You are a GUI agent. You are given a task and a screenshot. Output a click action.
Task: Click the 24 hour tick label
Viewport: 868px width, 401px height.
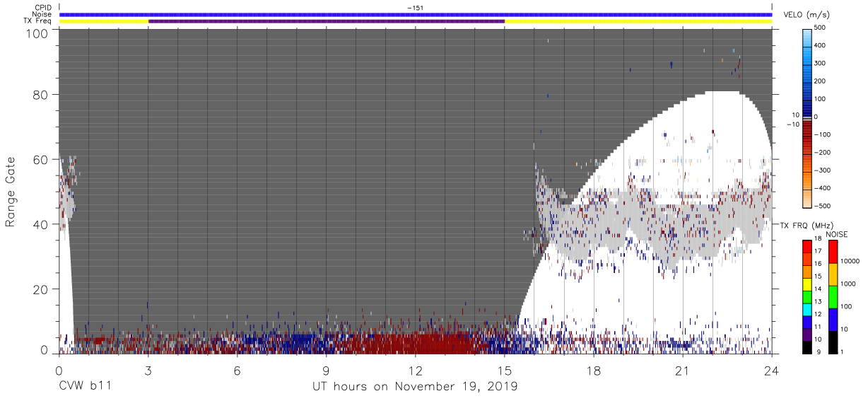(772, 371)
